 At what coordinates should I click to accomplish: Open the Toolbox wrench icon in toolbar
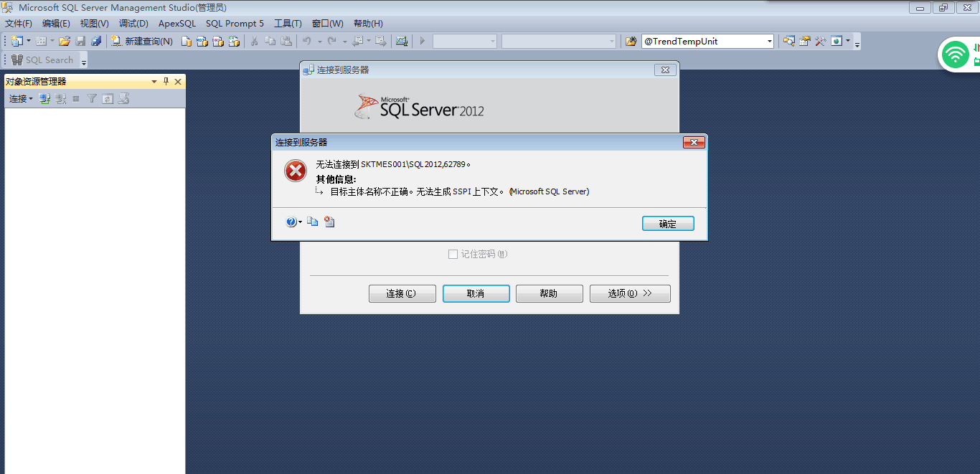(x=821, y=42)
